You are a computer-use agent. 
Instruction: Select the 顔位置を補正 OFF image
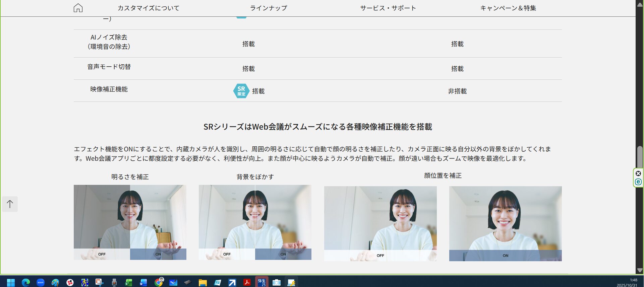point(380,223)
